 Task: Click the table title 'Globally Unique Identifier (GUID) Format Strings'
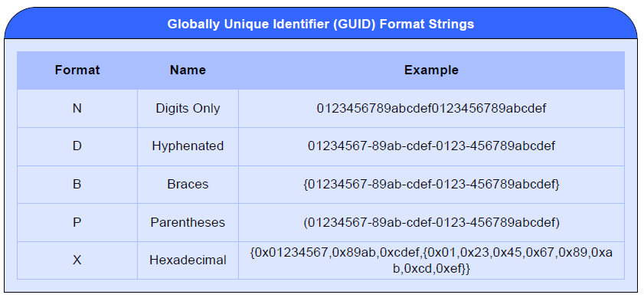click(x=320, y=24)
